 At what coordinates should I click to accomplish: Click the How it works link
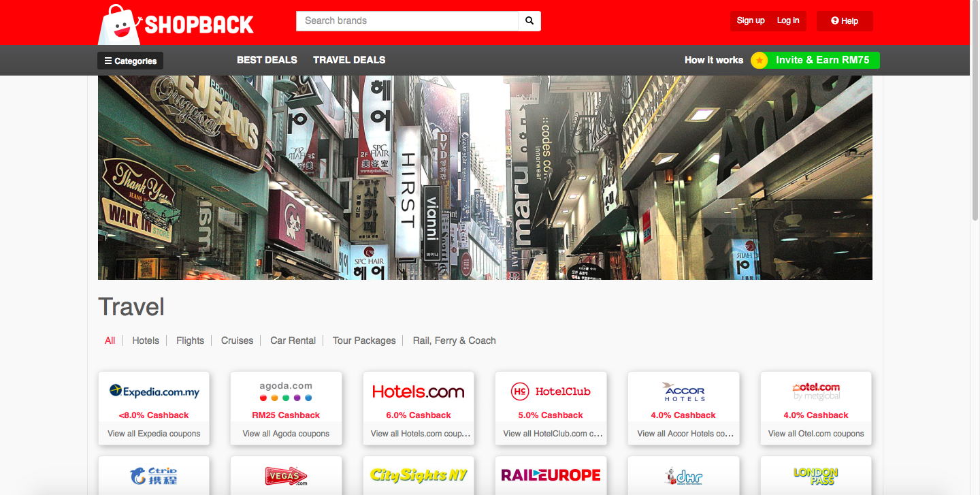[x=714, y=60]
